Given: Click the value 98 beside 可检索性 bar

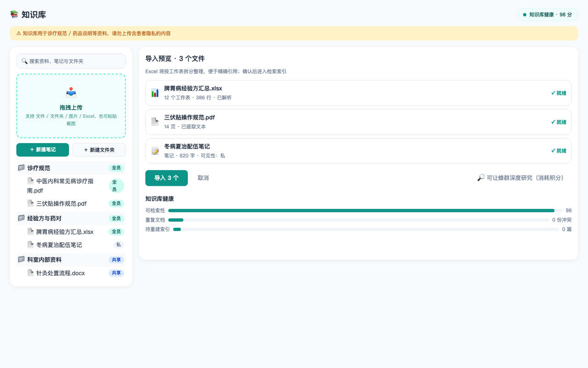Looking at the screenshot, I should (569, 210).
